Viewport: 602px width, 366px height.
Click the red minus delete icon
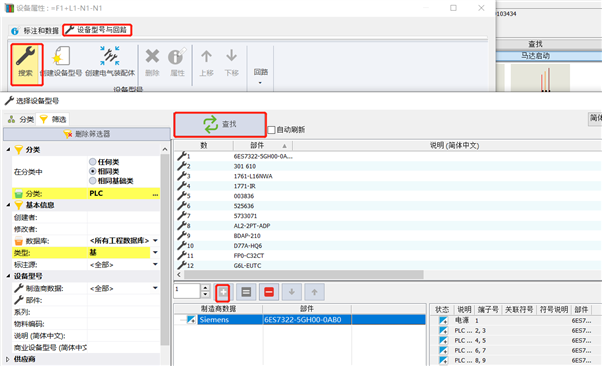(269, 293)
